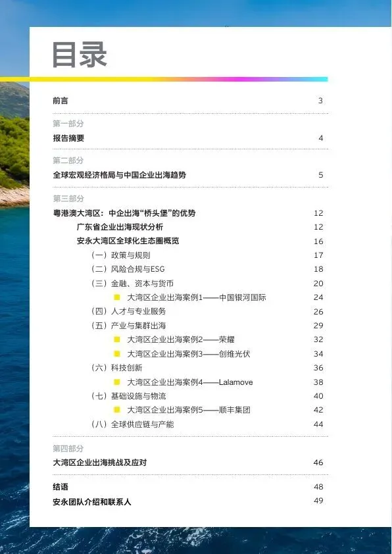
Task: Click page number 26 for 人才与专业服务
Action: pos(318,312)
